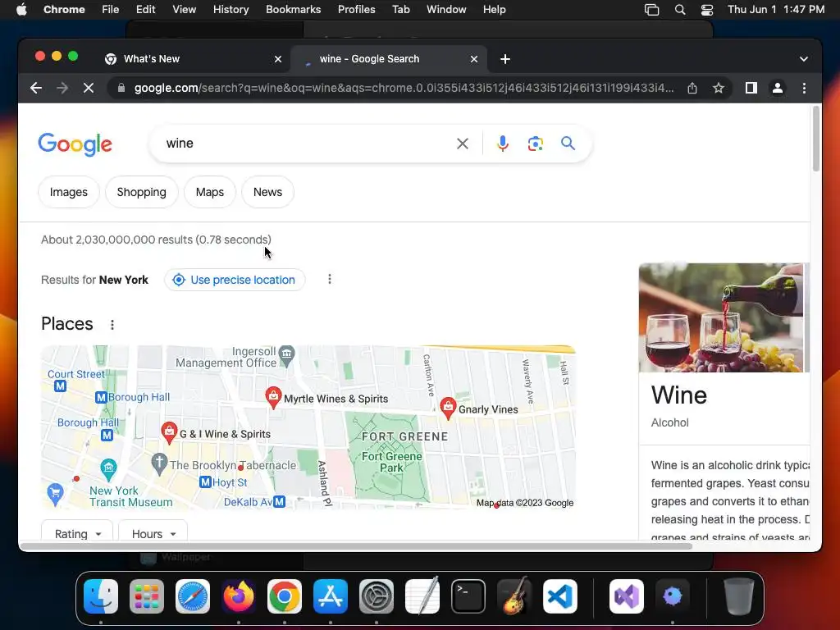Screen dimensions: 840x630
Task: Open Finder from the dock
Action: click(101, 596)
